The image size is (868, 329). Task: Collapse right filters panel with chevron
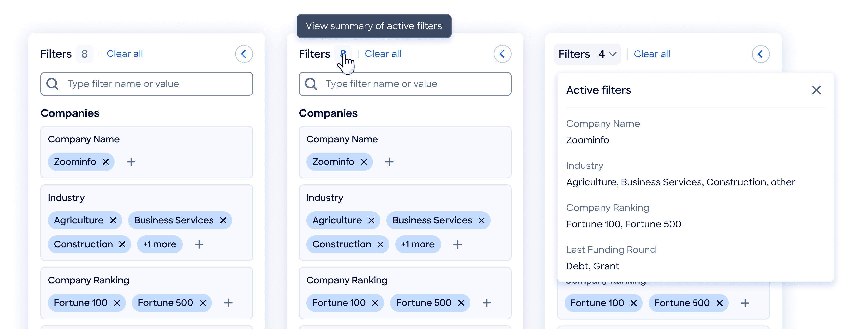click(x=760, y=54)
